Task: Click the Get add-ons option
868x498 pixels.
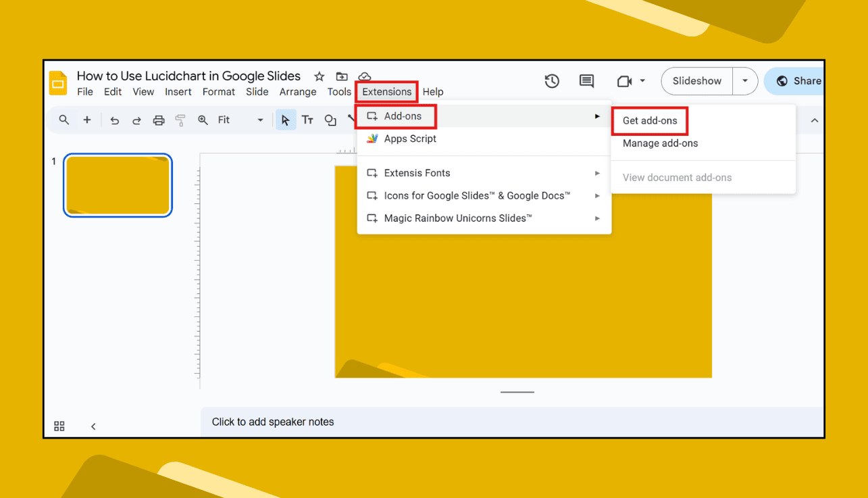Action: (649, 120)
